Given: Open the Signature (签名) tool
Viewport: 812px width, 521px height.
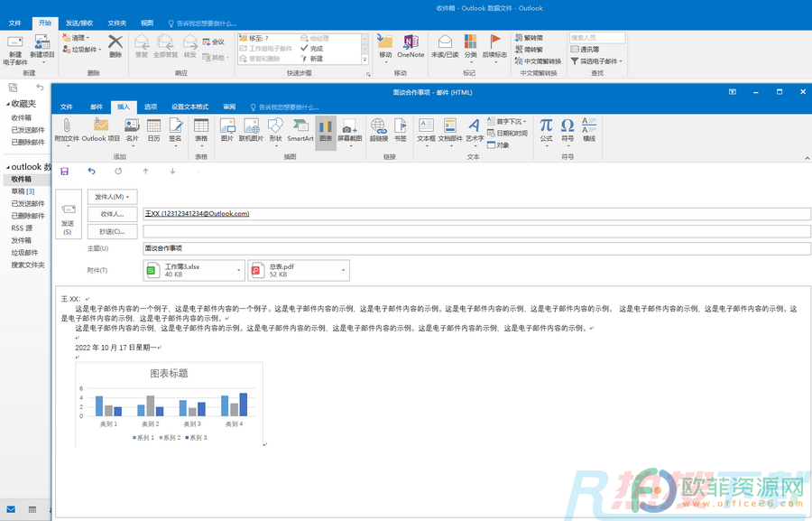Looking at the screenshot, I should pyautogui.click(x=176, y=131).
